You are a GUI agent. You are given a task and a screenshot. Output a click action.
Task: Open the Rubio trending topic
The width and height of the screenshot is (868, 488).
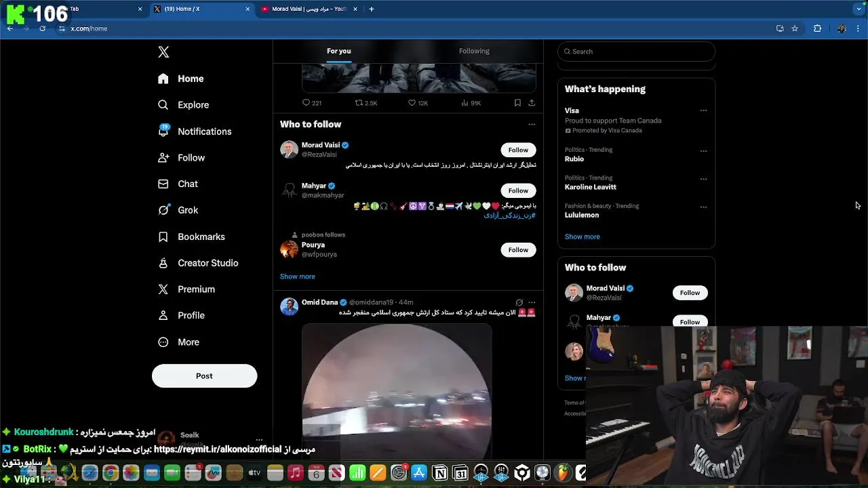pyautogui.click(x=574, y=159)
